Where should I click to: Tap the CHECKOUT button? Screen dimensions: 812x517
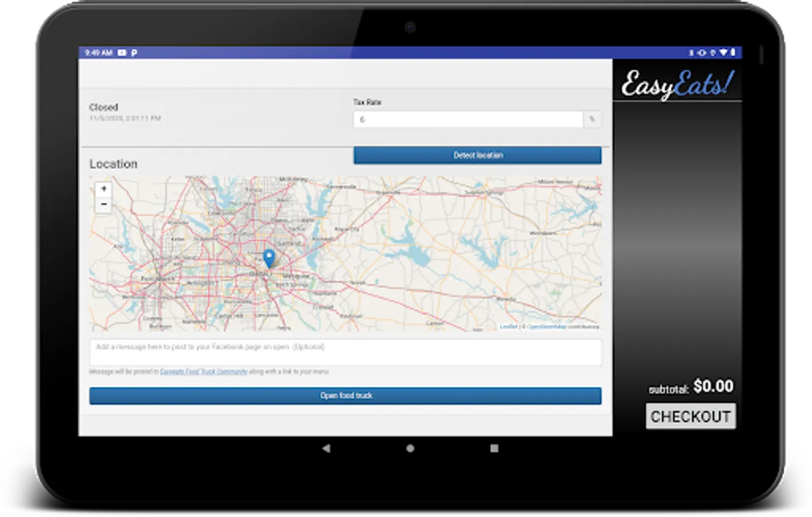690,416
